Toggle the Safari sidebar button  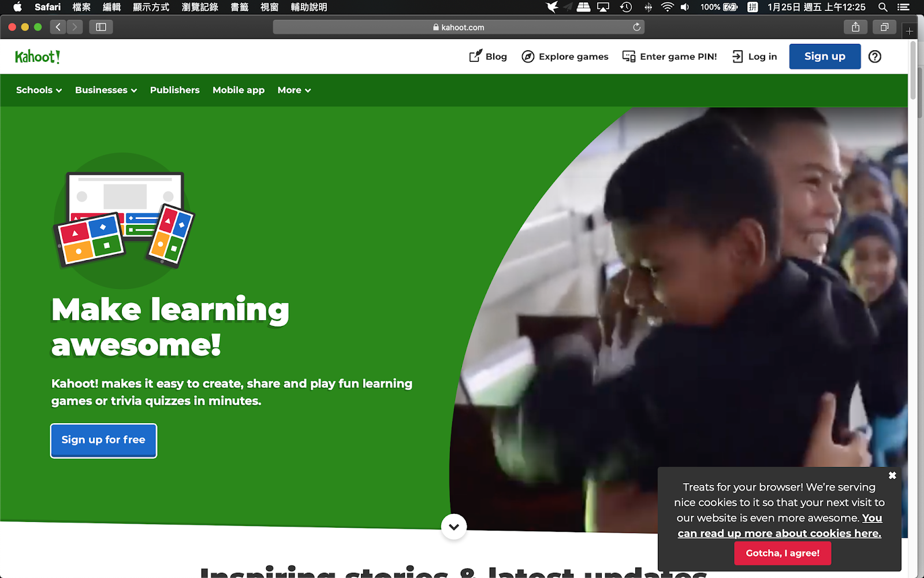tap(101, 27)
